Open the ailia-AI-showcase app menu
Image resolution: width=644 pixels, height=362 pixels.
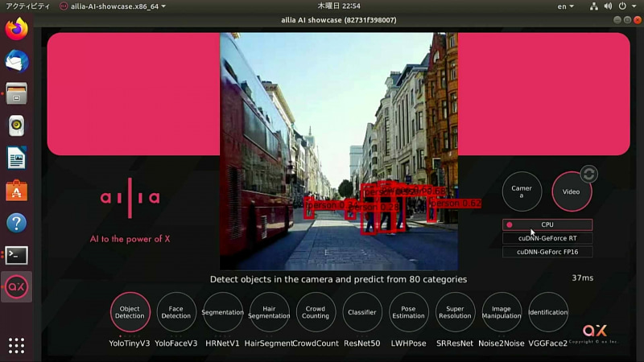click(113, 6)
